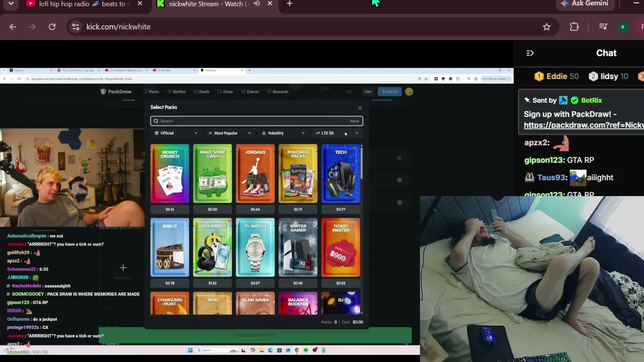Select the Money Crunch pack
This screenshot has width=644, height=362.
(x=170, y=174)
